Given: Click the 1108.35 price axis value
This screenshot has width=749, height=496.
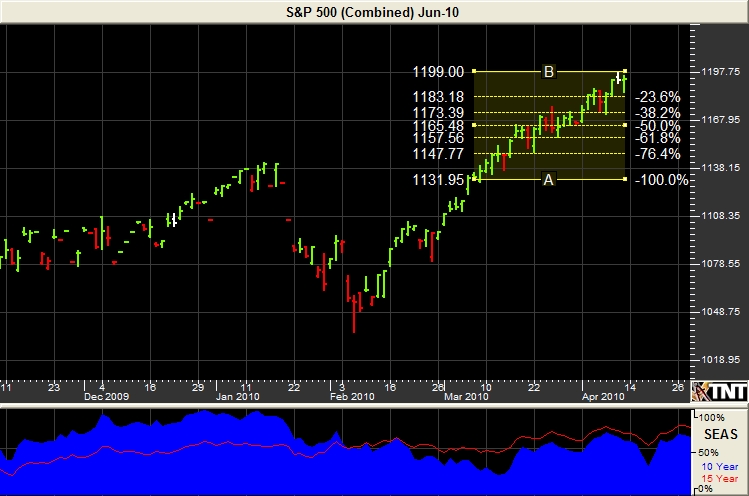Looking at the screenshot, I should [720, 216].
